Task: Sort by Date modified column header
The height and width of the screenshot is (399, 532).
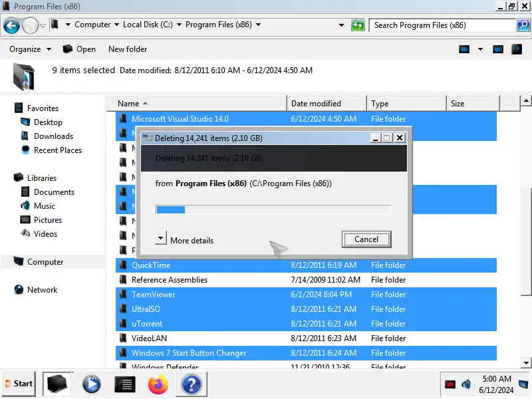Action: 327,104
